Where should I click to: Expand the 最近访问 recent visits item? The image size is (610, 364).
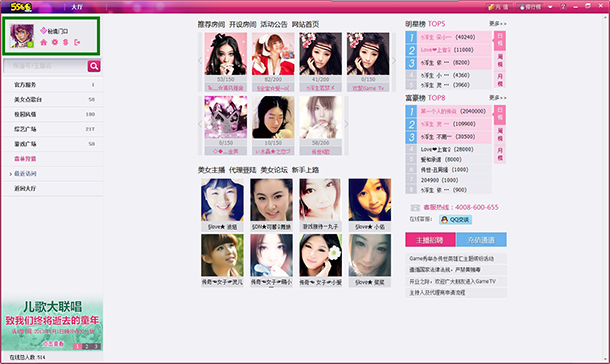[52, 174]
